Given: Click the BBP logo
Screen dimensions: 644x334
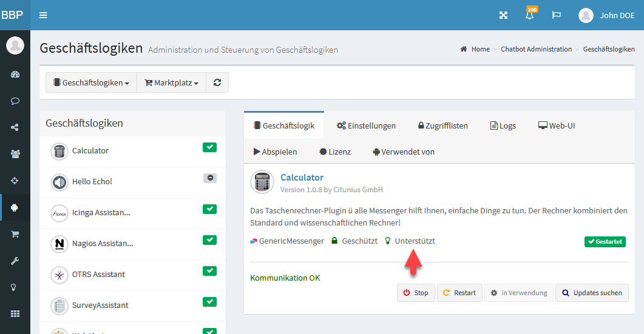Looking at the screenshot, I should pos(12,15).
